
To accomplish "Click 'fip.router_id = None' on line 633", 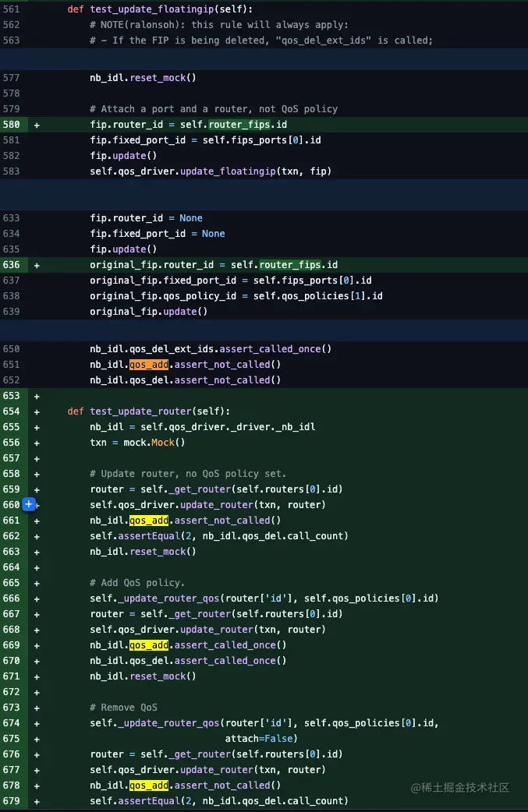I will point(146,218).
